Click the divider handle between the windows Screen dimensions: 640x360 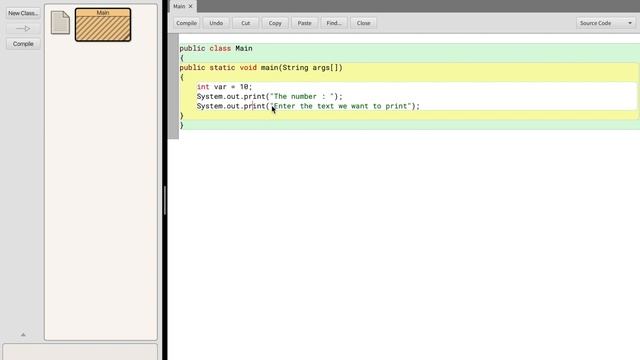(x=164, y=200)
